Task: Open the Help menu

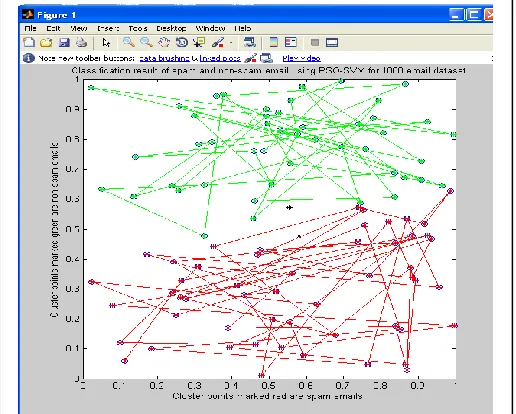Action: pyautogui.click(x=243, y=28)
